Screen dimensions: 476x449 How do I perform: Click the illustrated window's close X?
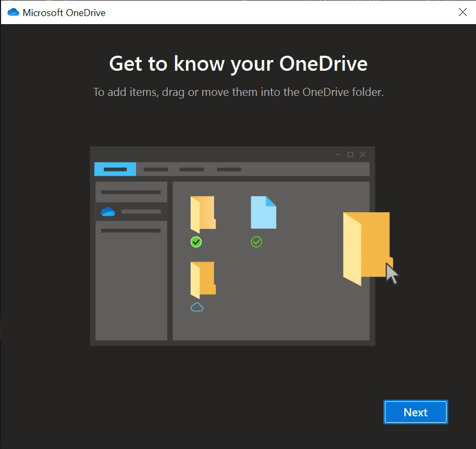[363, 154]
